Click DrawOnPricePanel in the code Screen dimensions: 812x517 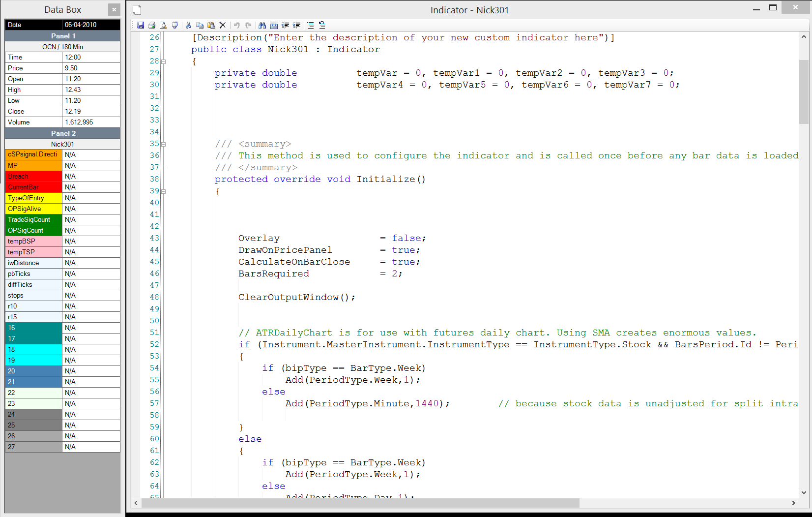[286, 250]
